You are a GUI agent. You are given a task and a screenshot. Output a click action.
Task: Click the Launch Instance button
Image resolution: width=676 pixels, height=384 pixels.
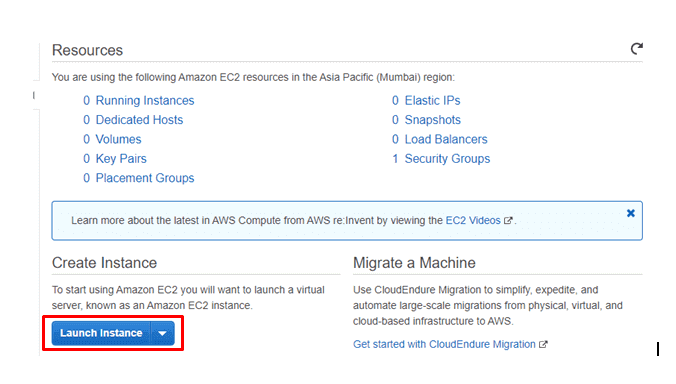tap(101, 333)
